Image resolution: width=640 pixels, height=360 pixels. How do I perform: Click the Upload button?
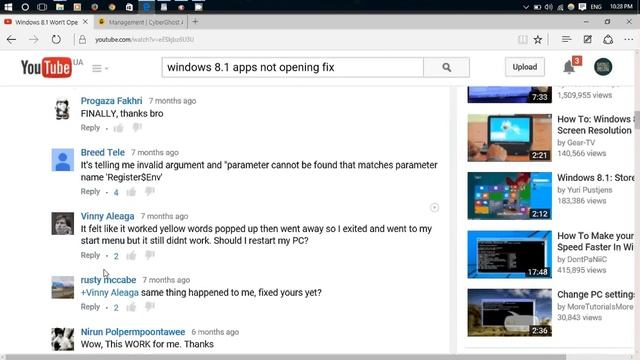click(x=524, y=67)
